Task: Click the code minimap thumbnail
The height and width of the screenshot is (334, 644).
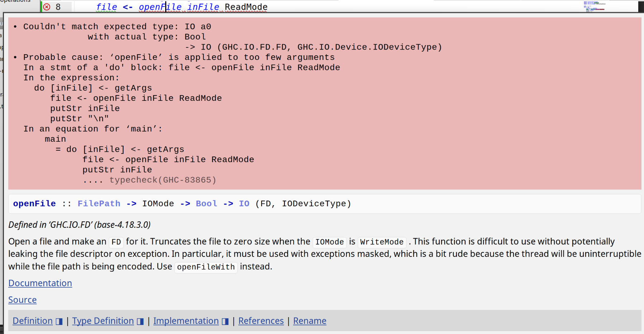Action: click(x=594, y=6)
